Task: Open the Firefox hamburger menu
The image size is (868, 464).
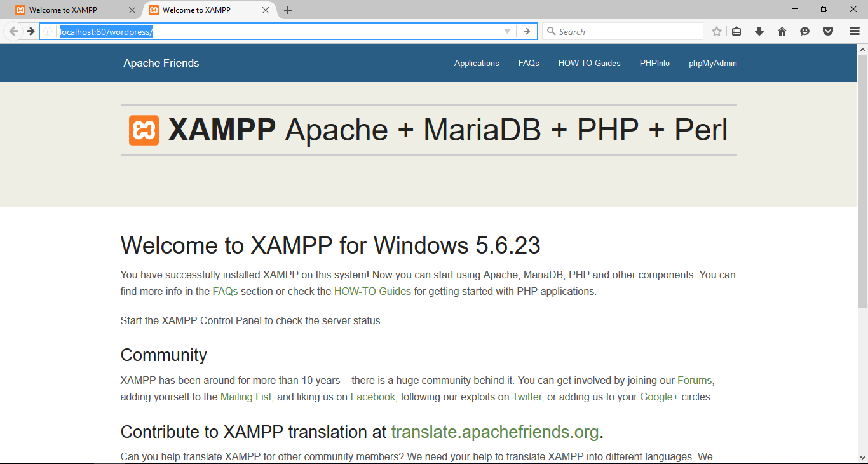Action: [x=853, y=31]
